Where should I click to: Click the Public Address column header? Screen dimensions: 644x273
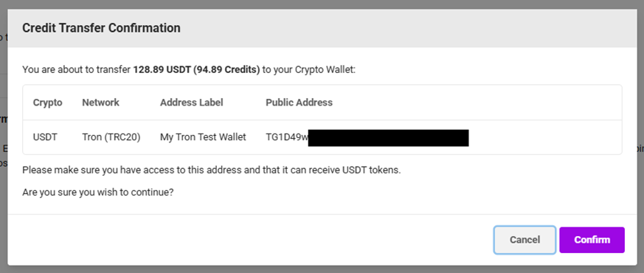pos(299,103)
